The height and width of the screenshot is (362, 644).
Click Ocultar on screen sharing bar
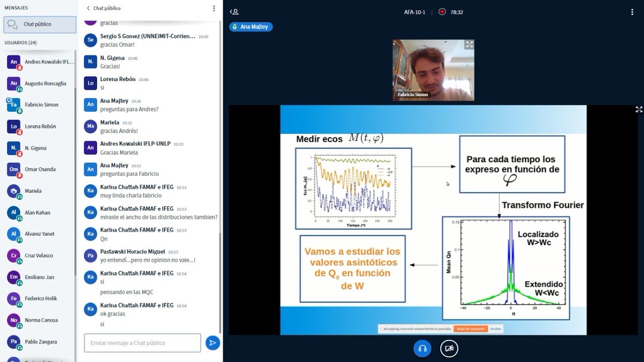coord(496,329)
